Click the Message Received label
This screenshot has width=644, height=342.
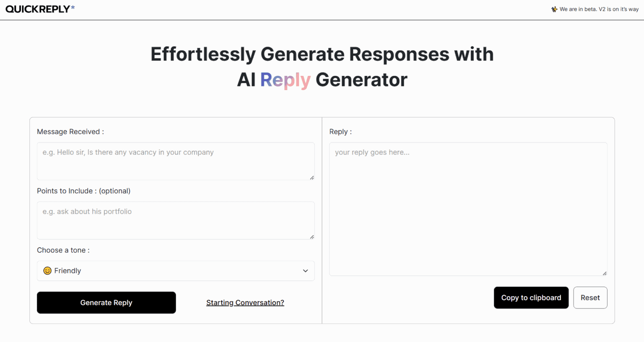[x=70, y=132]
